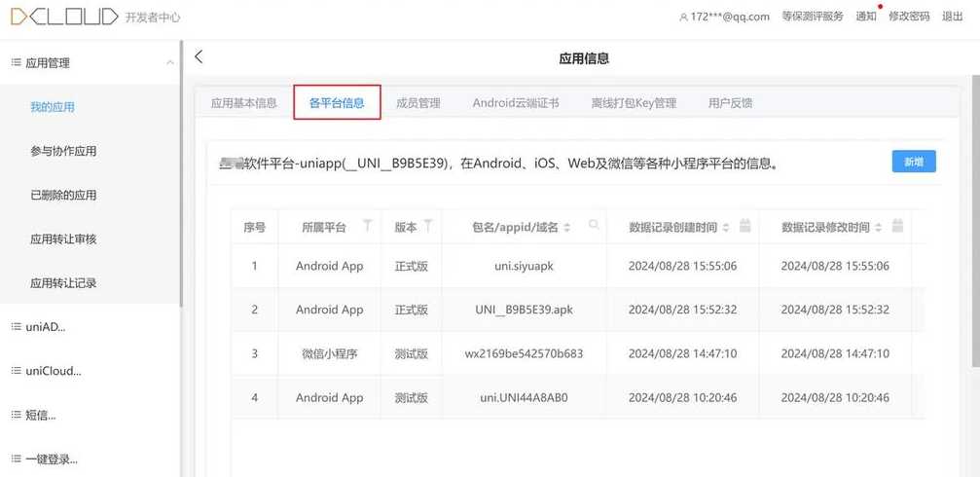
Task: Open 已删除的应用 in sidebar
Action: [x=63, y=195]
